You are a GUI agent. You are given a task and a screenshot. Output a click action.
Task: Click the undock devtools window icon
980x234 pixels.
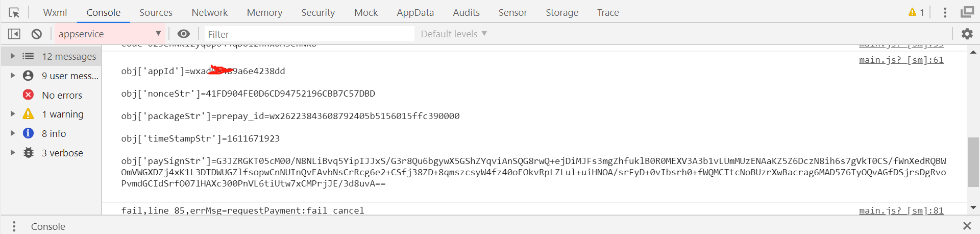pos(967,12)
